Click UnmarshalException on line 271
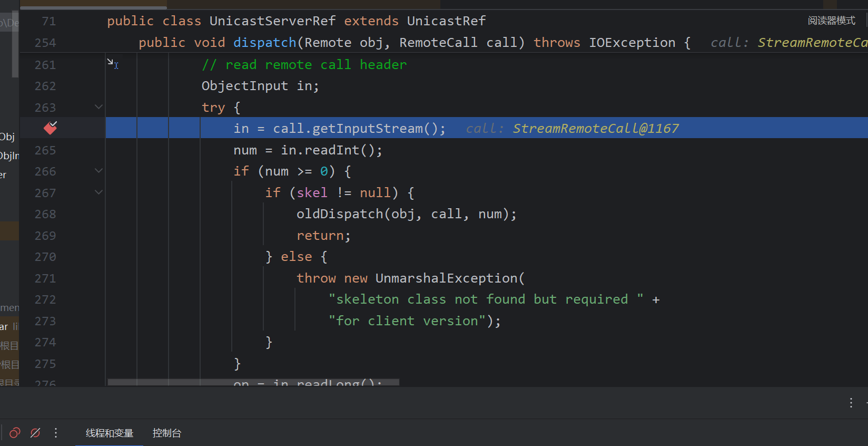Image resolution: width=868 pixels, height=446 pixels. pyautogui.click(x=447, y=278)
